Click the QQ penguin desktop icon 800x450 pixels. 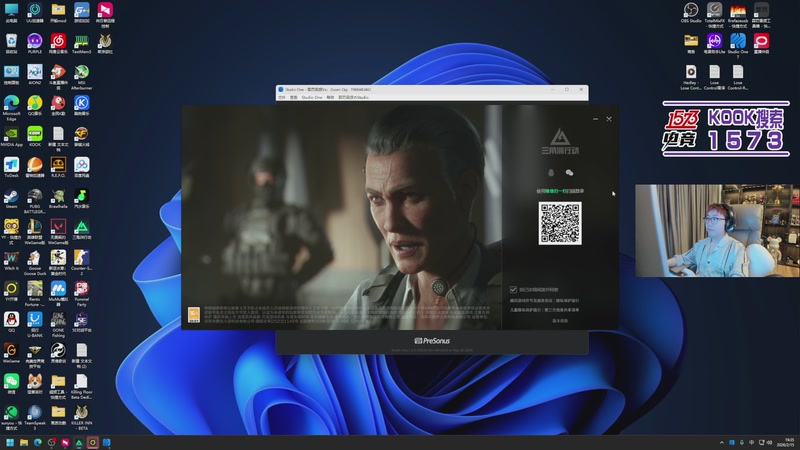pos(11,322)
